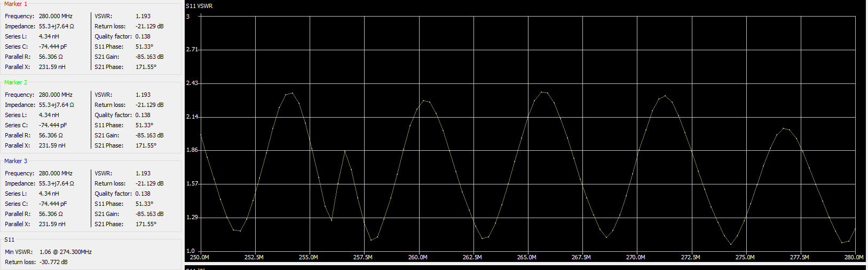Click the 1.57 y-axis label
The image size is (868, 270).
tap(192, 183)
